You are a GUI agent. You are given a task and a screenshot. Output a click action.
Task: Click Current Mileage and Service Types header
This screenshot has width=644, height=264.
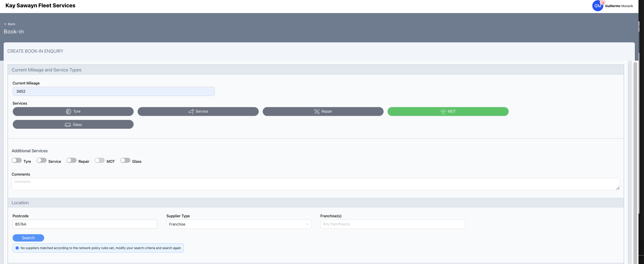46,70
